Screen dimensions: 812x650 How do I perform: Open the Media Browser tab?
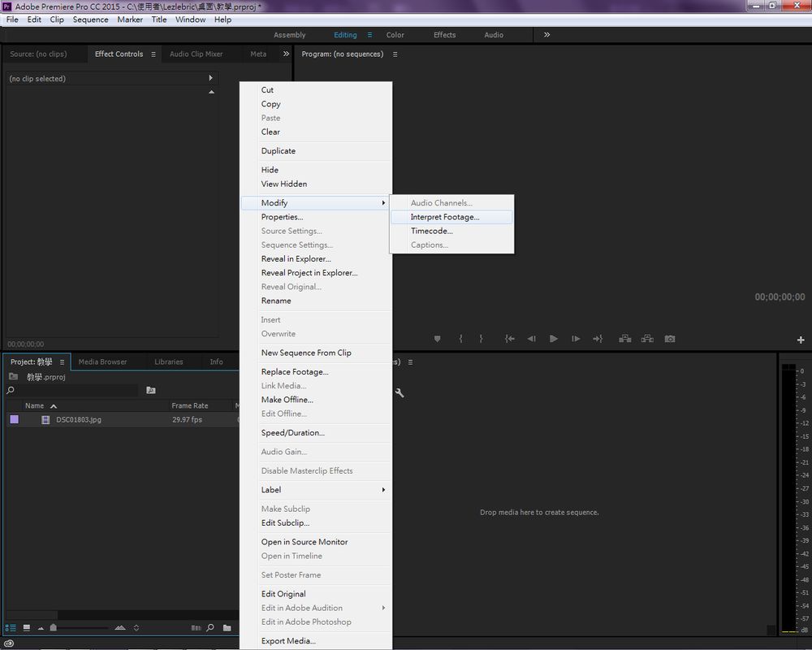point(102,362)
